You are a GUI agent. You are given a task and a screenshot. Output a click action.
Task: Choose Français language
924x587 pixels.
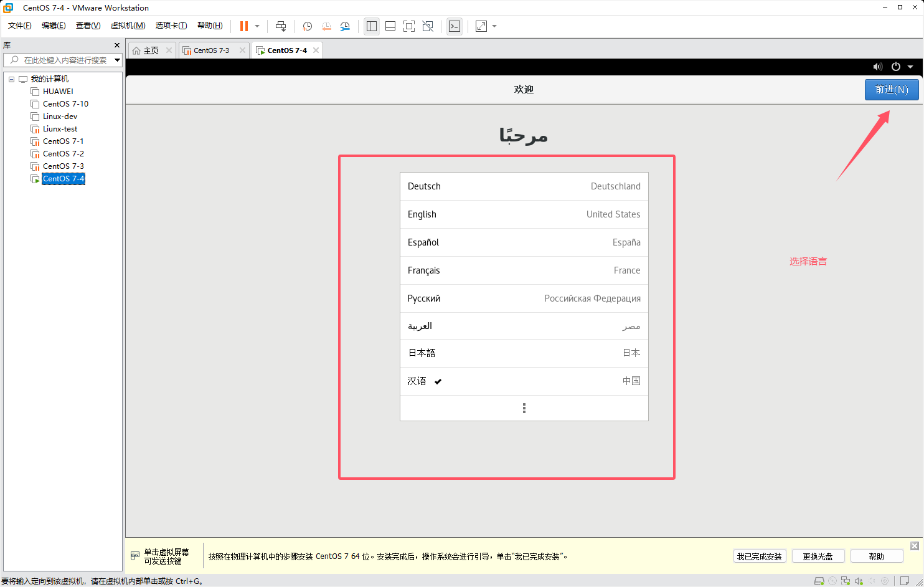click(524, 270)
